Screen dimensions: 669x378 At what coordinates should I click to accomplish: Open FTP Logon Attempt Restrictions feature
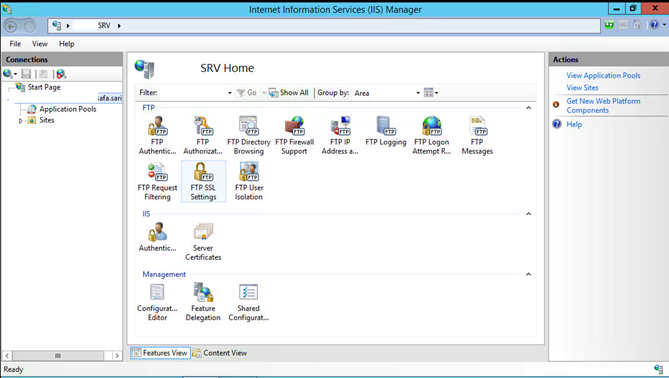click(x=431, y=135)
